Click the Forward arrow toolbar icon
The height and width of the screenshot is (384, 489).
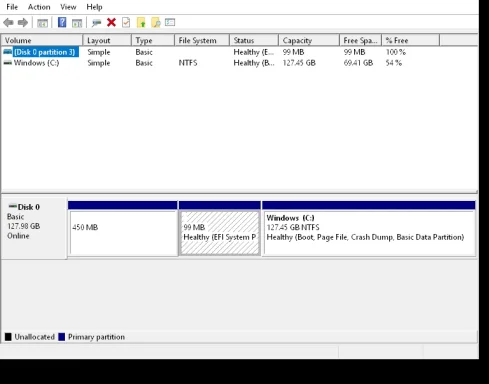click(x=23, y=23)
